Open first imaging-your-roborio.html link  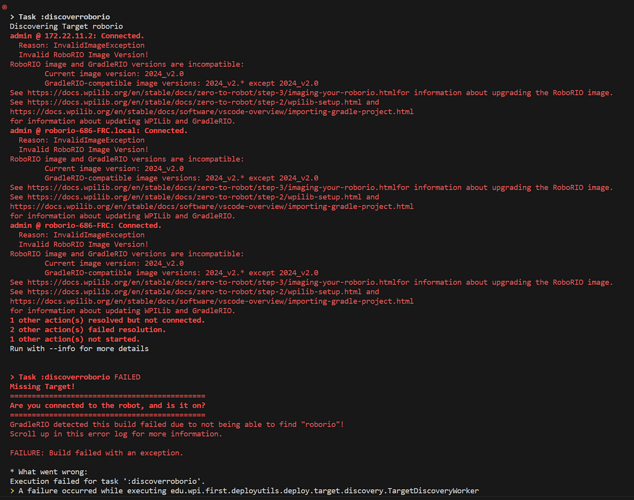pyautogui.click(x=212, y=93)
